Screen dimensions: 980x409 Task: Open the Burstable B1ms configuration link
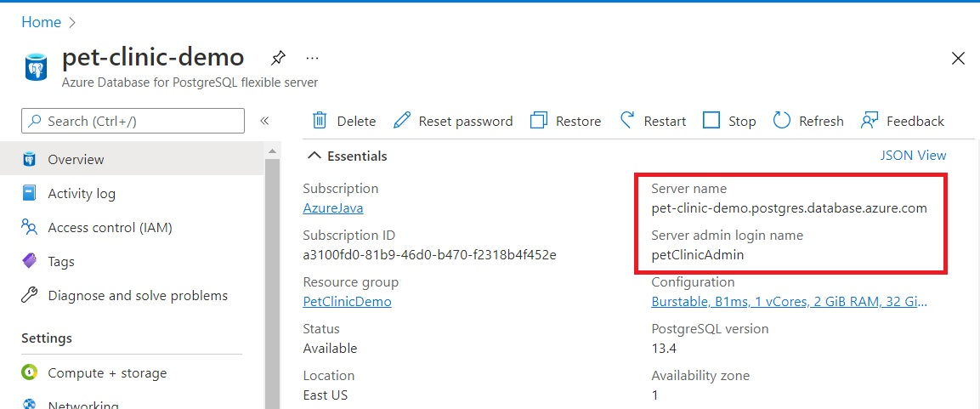tap(790, 302)
